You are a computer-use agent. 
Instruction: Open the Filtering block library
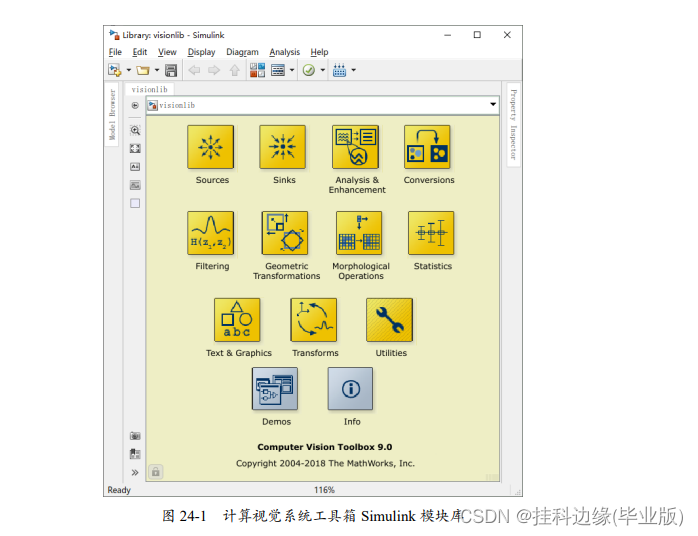[211, 233]
